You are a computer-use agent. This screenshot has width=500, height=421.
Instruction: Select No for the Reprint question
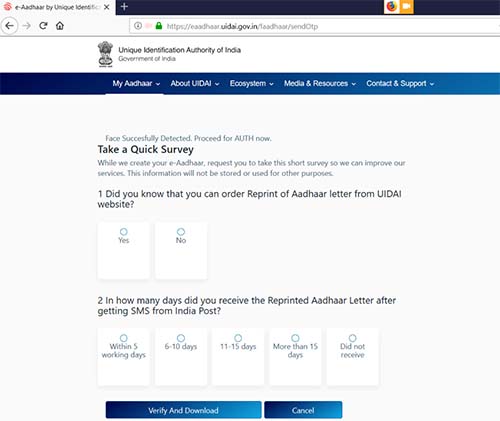click(181, 232)
